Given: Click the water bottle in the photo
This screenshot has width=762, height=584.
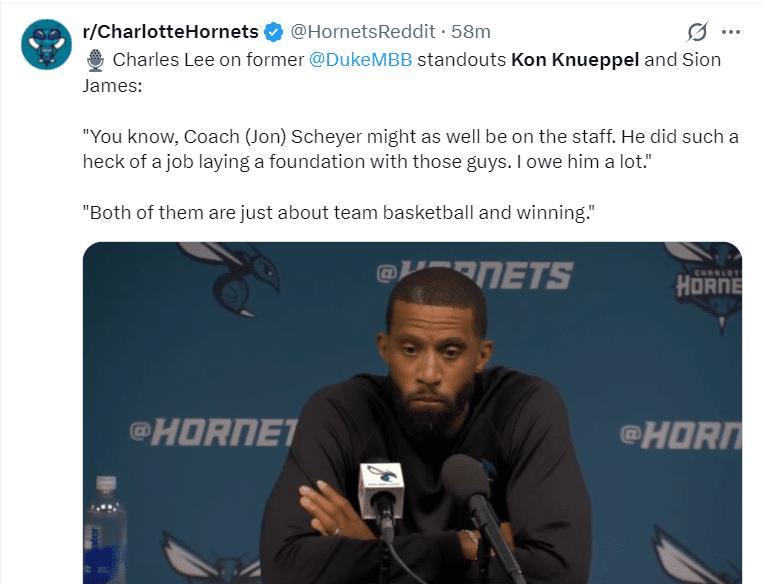Looking at the screenshot, I should [105, 530].
